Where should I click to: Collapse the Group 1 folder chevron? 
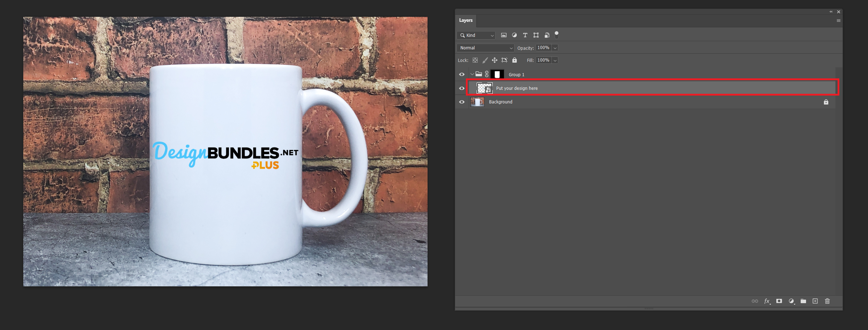pyautogui.click(x=472, y=74)
